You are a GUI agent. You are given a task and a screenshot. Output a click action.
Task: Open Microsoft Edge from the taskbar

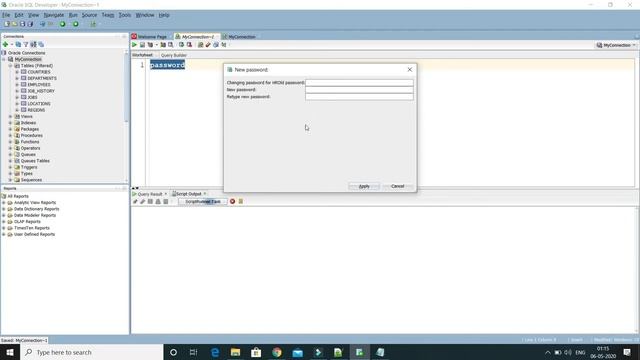pos(215,352)
